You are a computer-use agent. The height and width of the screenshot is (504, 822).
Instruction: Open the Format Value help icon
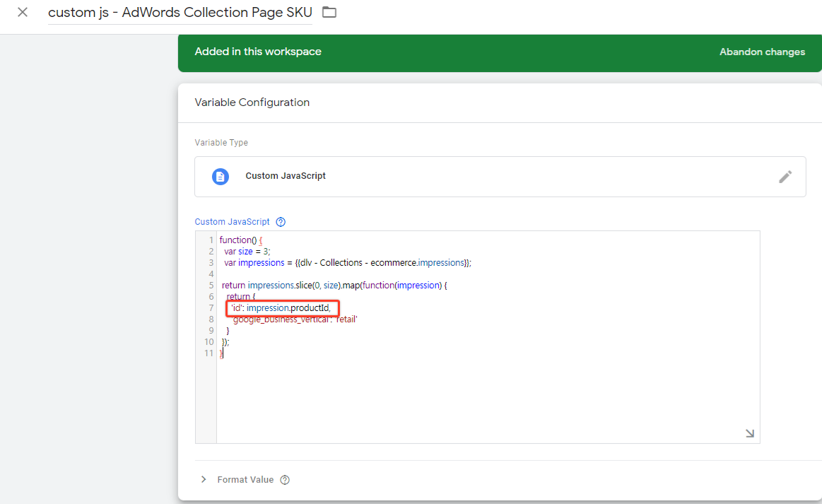pyautogui.click(x=285, y=480)
